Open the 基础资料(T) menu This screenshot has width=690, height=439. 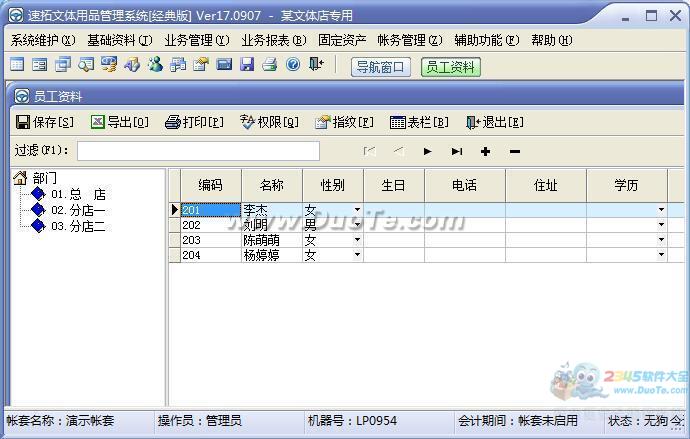point(120,40)
